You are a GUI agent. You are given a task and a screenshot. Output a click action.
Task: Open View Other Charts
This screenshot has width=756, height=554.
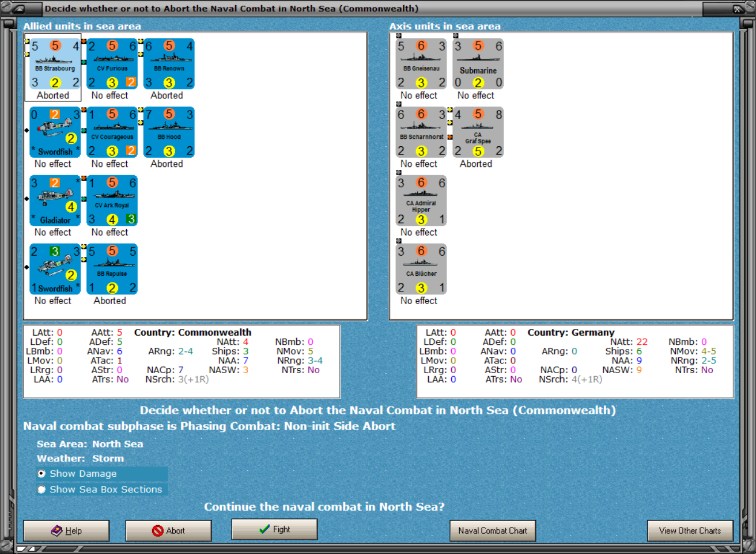pos(690,530)
